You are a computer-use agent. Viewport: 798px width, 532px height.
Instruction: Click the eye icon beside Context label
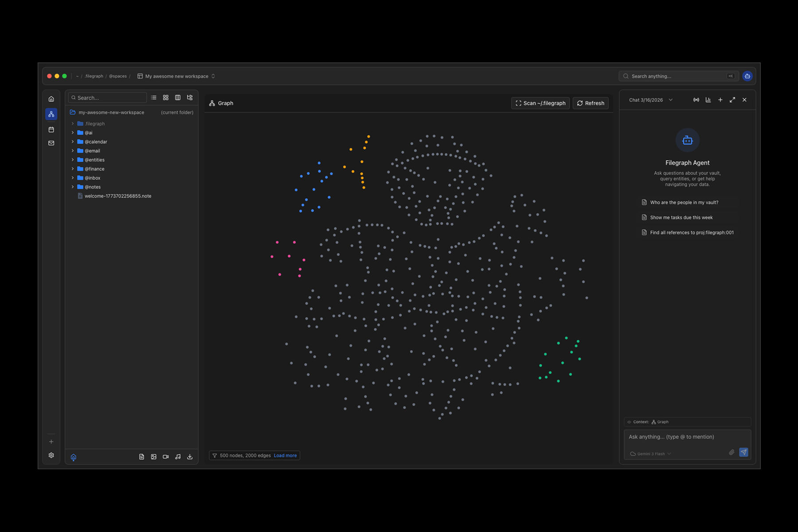point(629,422)
